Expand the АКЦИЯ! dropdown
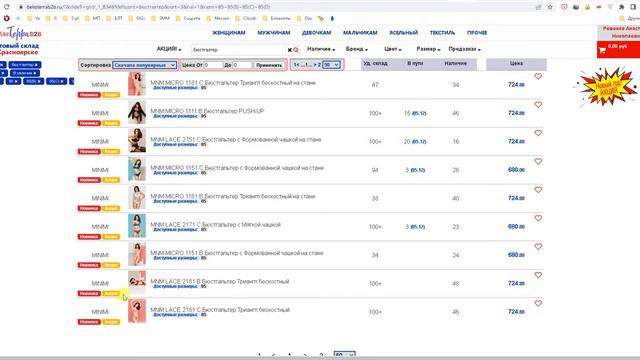 169,49
